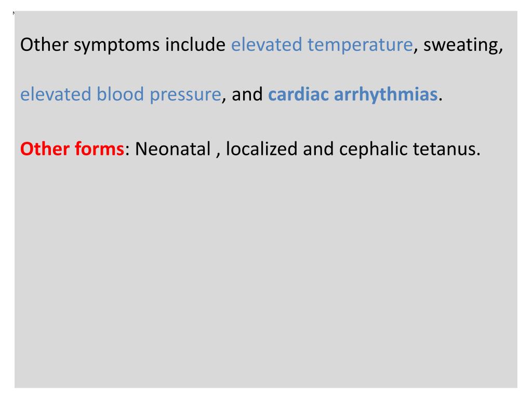Image resolution: width=532 pixels, height=399 pixels.
Task: Click the black word 'Other' starting the first line
Action: pyautogui.click(x=45, y=45)
